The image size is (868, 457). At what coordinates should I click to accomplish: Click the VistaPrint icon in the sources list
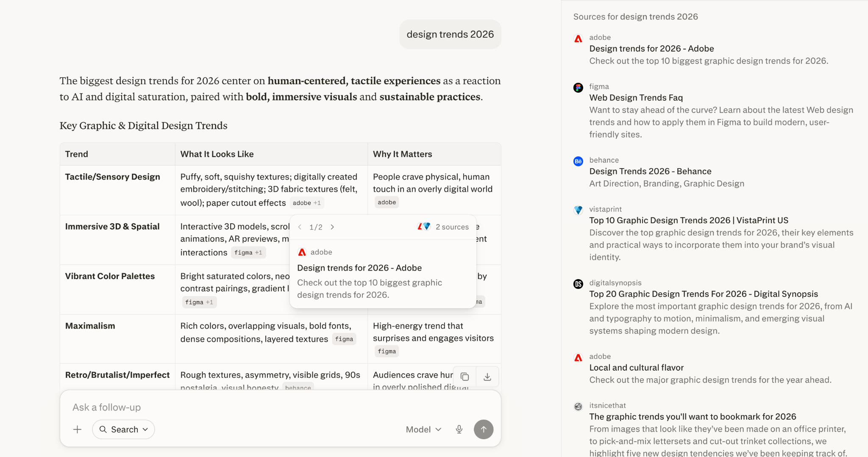[x=578, y=210]
